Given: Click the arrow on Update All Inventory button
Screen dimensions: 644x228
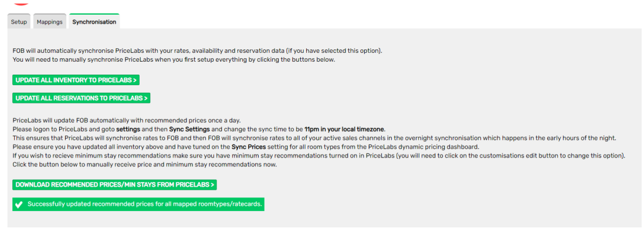Looking at the screenshot, I should pos(135,81).
